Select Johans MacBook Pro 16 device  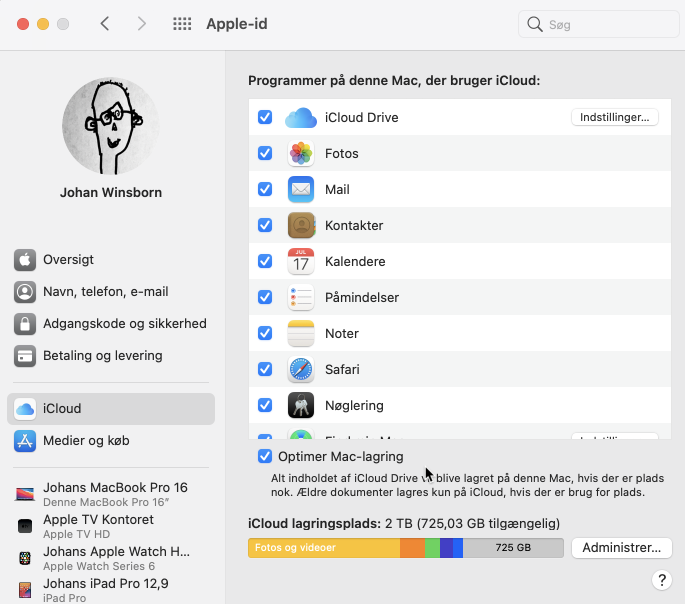click(x=111, y=494)
